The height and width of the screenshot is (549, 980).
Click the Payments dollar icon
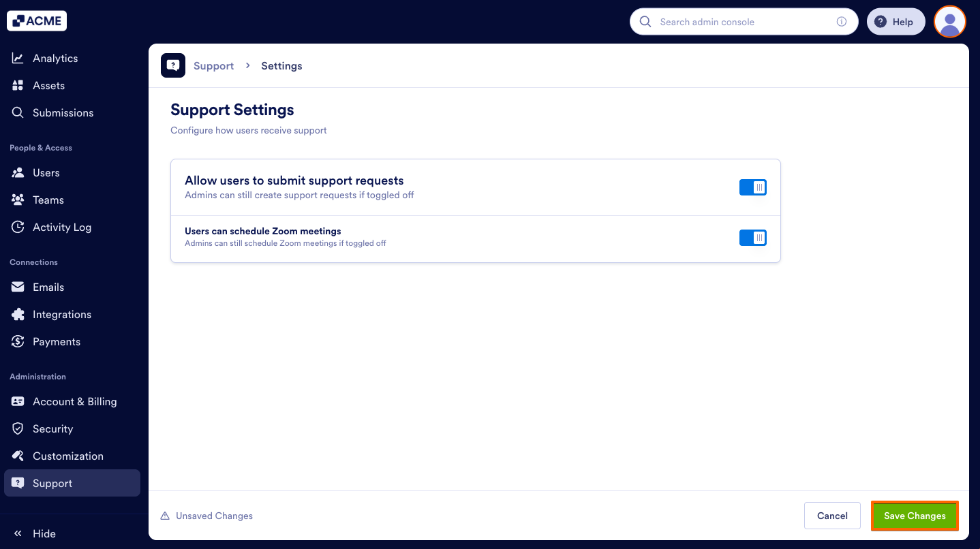18,342
